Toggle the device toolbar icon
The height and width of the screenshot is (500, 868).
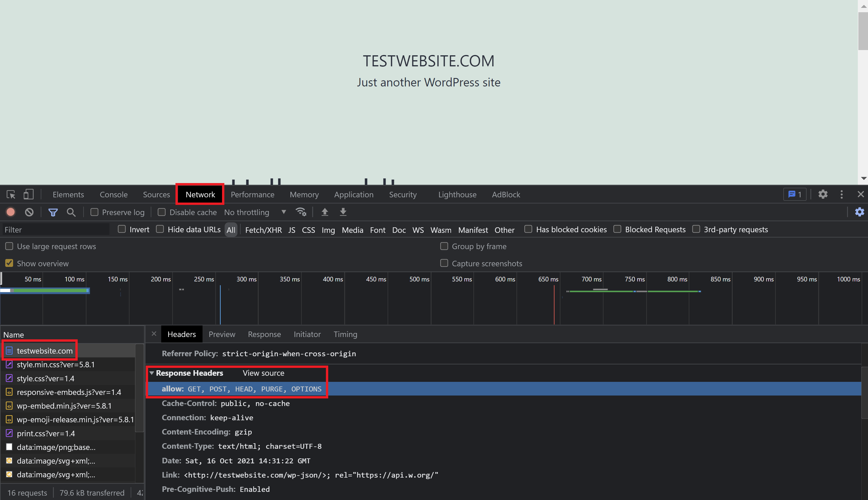(29, 194)
